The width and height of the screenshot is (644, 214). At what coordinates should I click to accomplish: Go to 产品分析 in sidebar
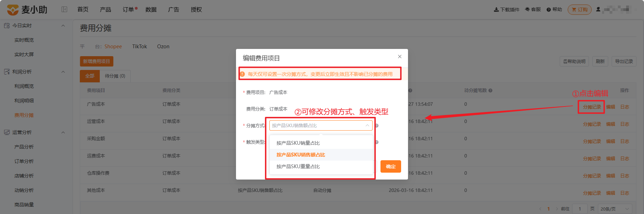[x=24, y=147]
